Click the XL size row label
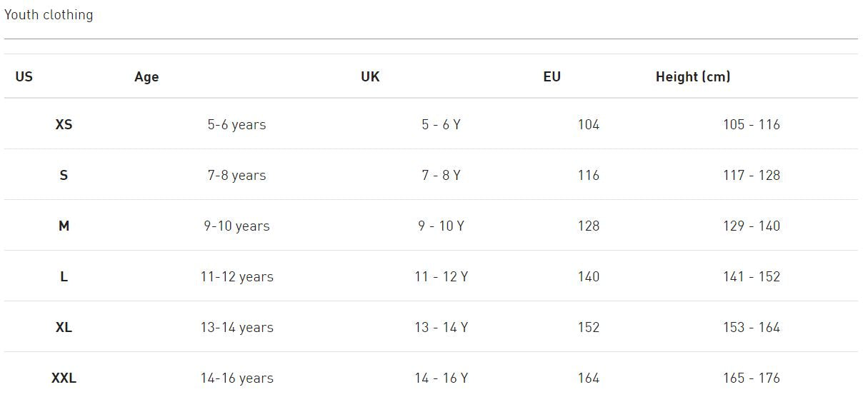868x412 pixels. point(64,327)
